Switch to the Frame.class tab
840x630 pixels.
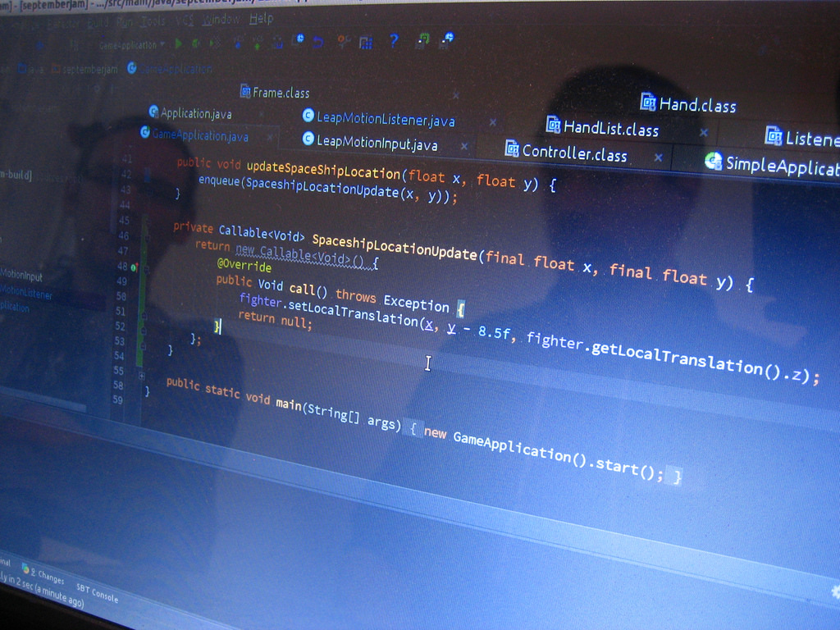click(x=275, y=93)
